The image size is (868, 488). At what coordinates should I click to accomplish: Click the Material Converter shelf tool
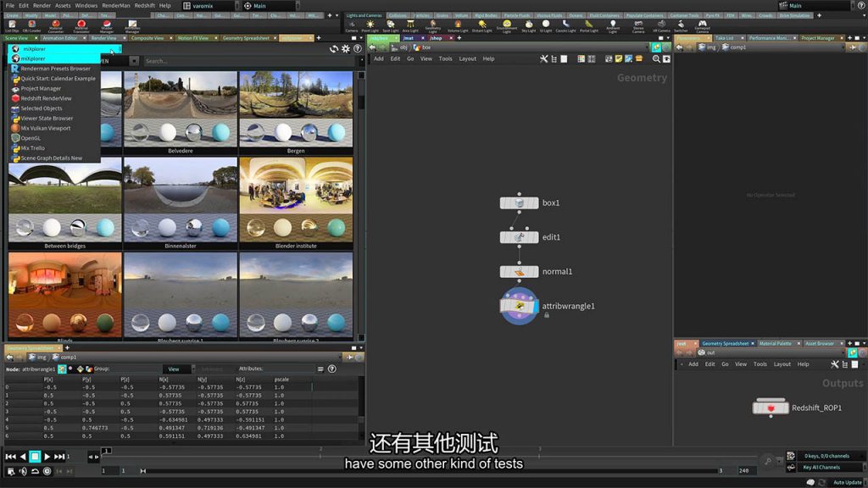coord(55,26)
